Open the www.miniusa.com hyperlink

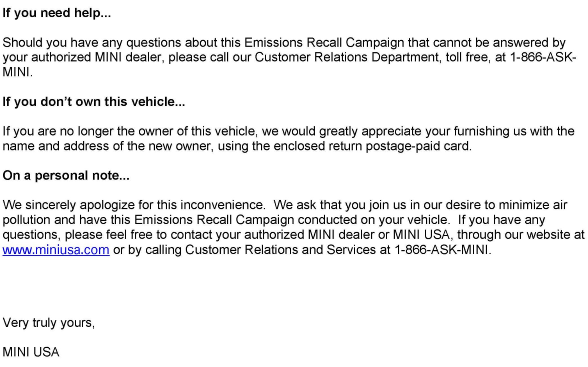[x=56, y=250]
